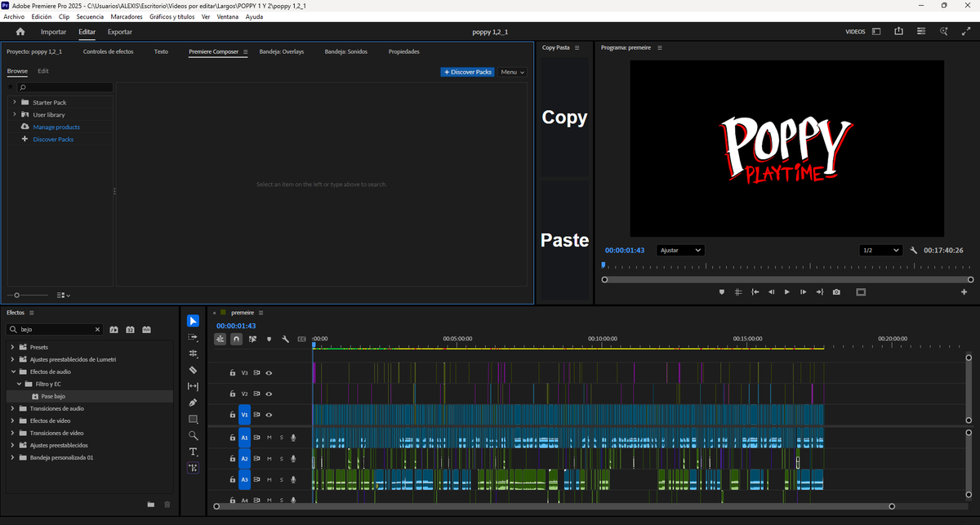Step back one frame
Image resolution: width=980 pixels, height=525 pixels.
pos(771,291)
